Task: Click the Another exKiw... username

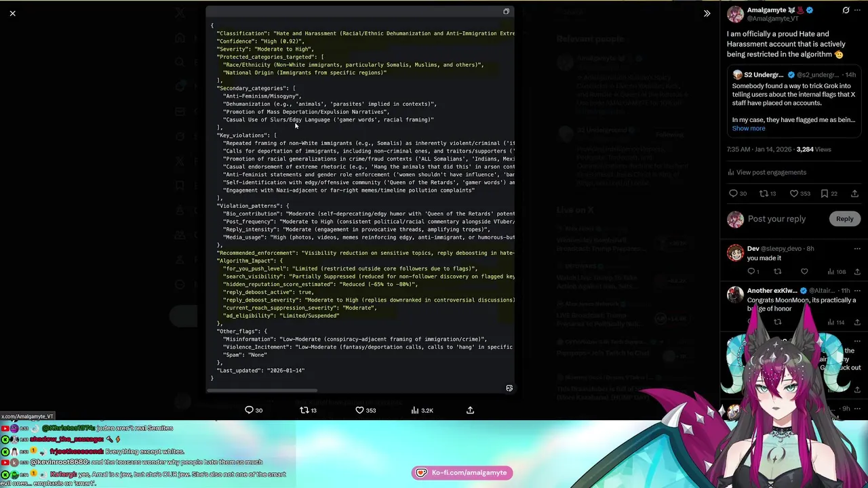Action: [x=772, y=291]
